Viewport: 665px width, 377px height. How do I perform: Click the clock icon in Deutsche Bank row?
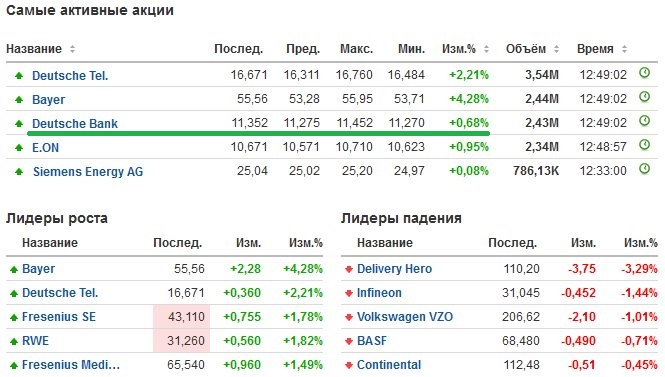[644, 121]
